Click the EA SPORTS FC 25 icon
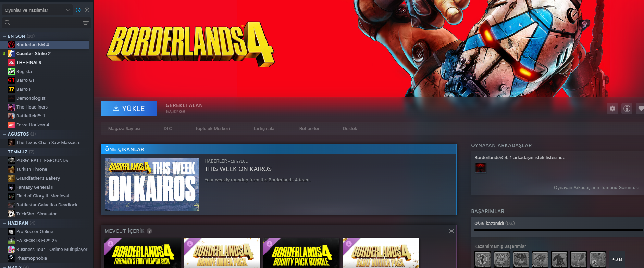This screenshot has height=268, width=644. (11, 240)
